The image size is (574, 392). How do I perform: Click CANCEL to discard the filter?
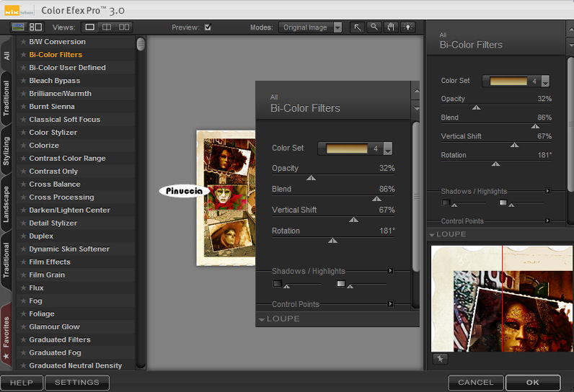click(475, 383)
